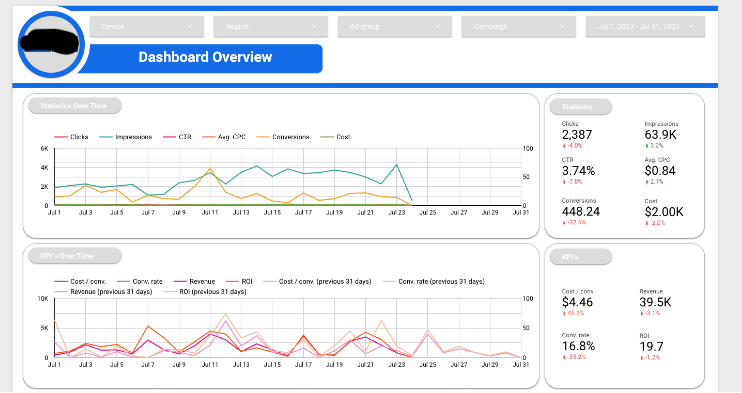The image size is (742, 393).
Task: Toggle the Clicks series in the statistics legend
Action: coord(71,137)
